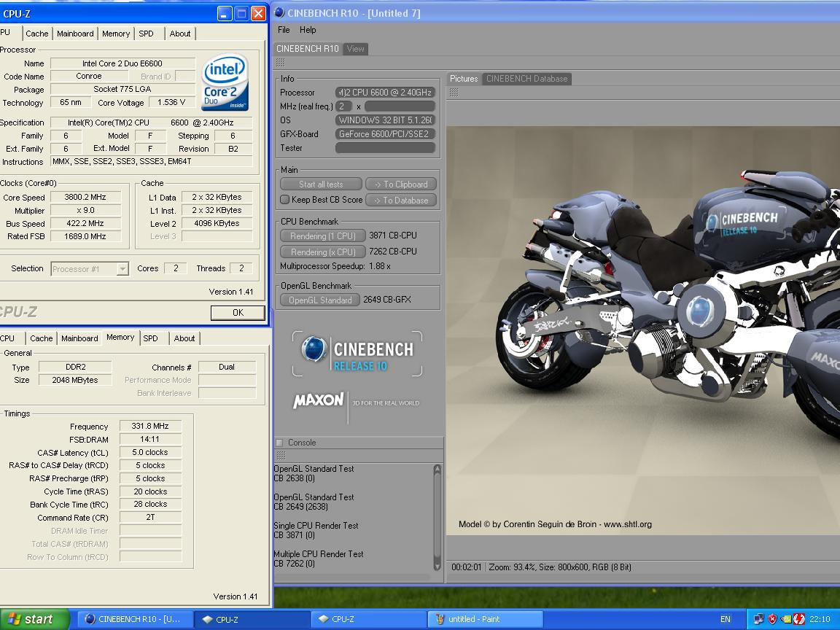The width and height of the screenshot is (840, 630).
Task: Click the 7262 CB-CPU score
Action: click(x=393, y=252)
